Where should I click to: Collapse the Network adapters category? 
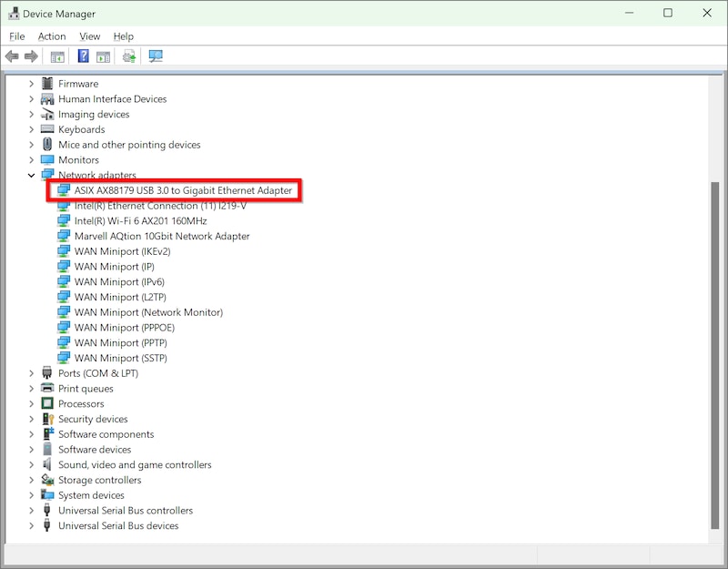coord(32,175)
